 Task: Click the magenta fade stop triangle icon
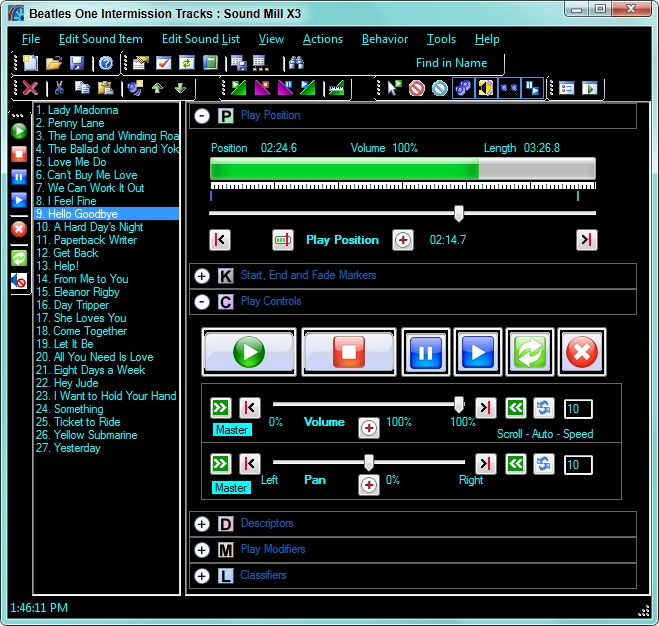coord(262,88)
